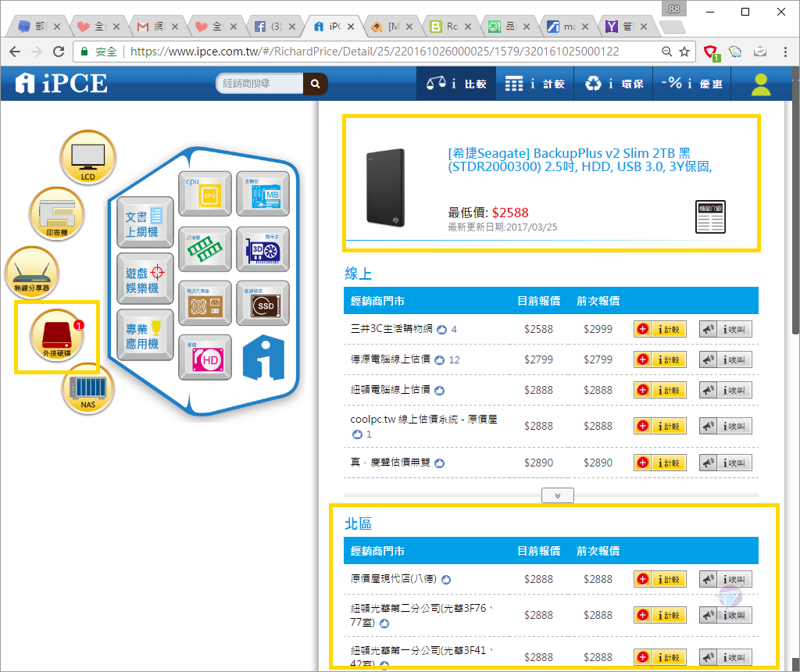The image size is (800, 672).
Task: Click 紐頓電腦線上估價 dealer name
Action: 391,389
